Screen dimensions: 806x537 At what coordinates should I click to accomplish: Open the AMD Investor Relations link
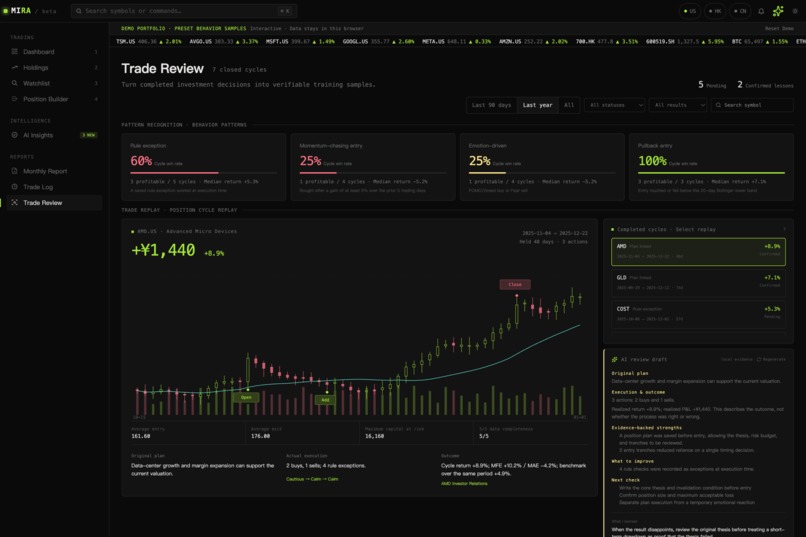[464, 484]
